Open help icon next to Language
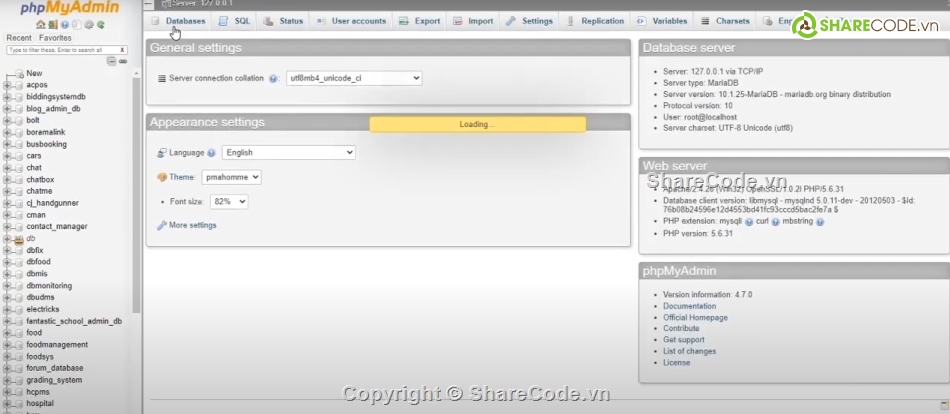Image resolution: width=950 pixels, height=414 pixels. coord(211,153)
